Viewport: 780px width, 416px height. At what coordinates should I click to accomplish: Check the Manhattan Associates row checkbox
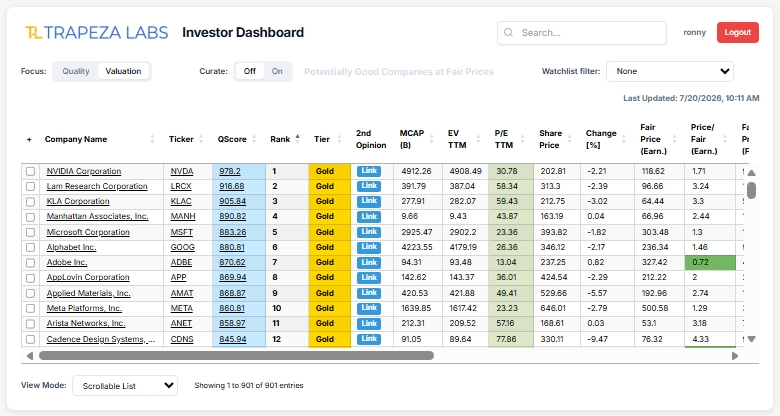coord(30,217)
